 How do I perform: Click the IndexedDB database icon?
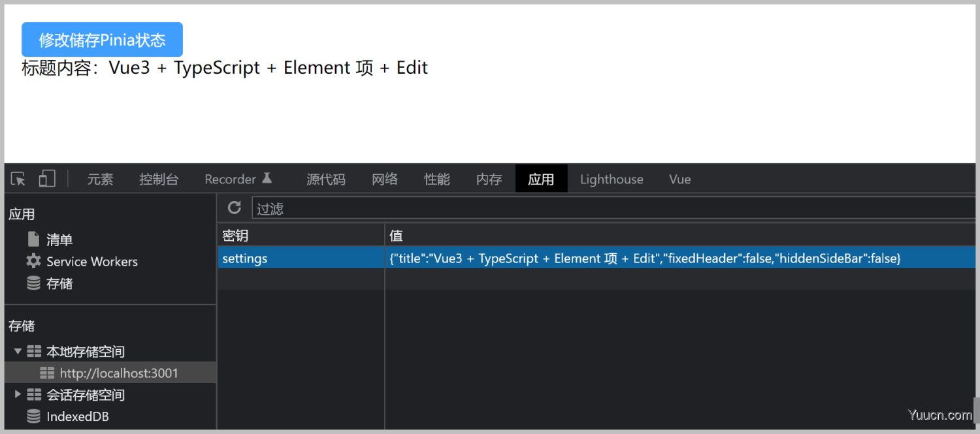click(33, 416)
